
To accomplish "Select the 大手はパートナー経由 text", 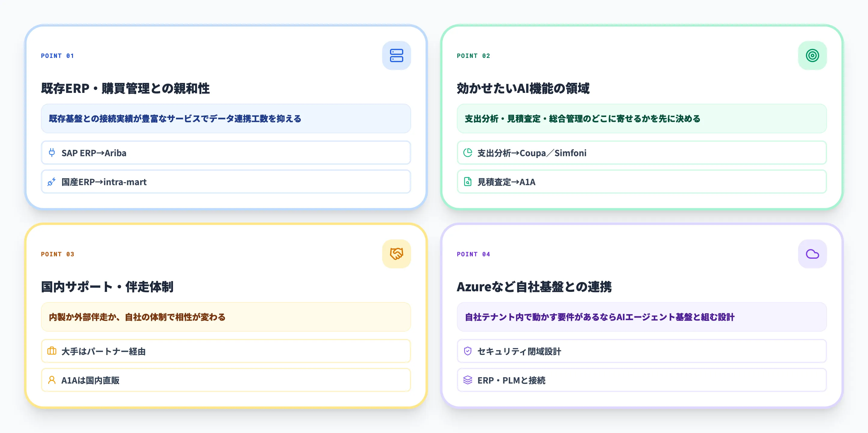I will 103,351.
